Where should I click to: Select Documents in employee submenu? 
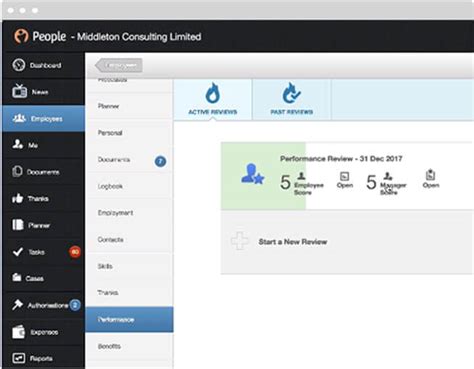(x=129, y=160)
